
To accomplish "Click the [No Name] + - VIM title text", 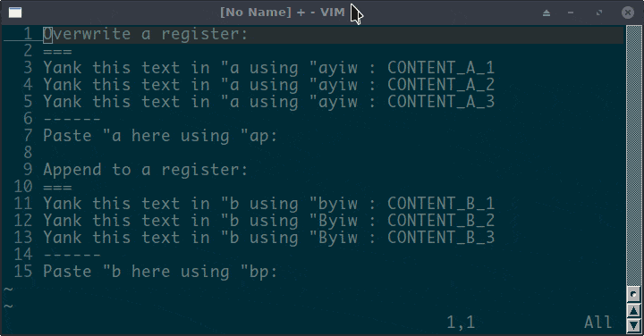I will click(282, 13).
